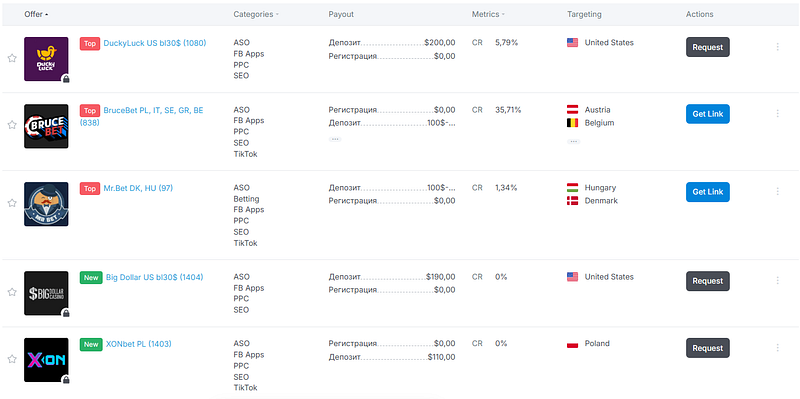This screenshot has height=399, width=800.
Task: Click the XONbet star favorite icon
Action: tap(12, 359)
